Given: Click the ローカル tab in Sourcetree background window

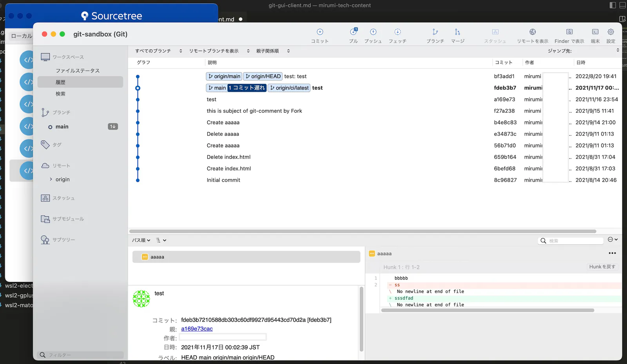Looking at the screenshot, I should (22, 36).
